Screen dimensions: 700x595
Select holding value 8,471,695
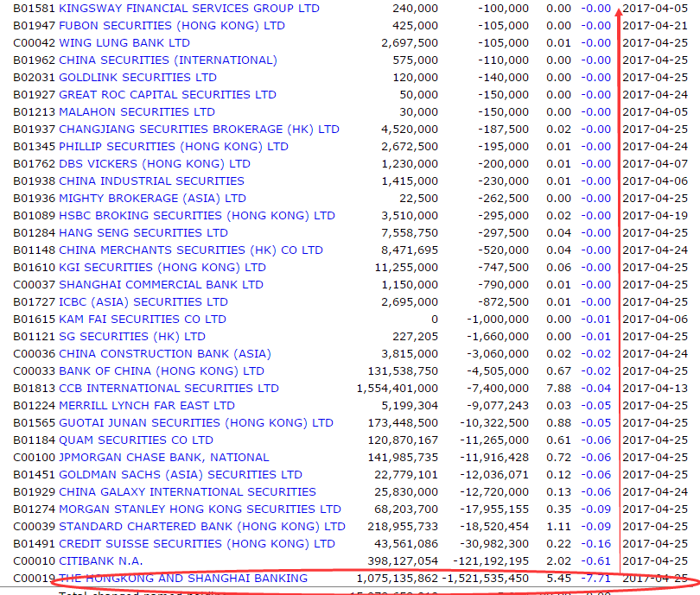(410, 250)
